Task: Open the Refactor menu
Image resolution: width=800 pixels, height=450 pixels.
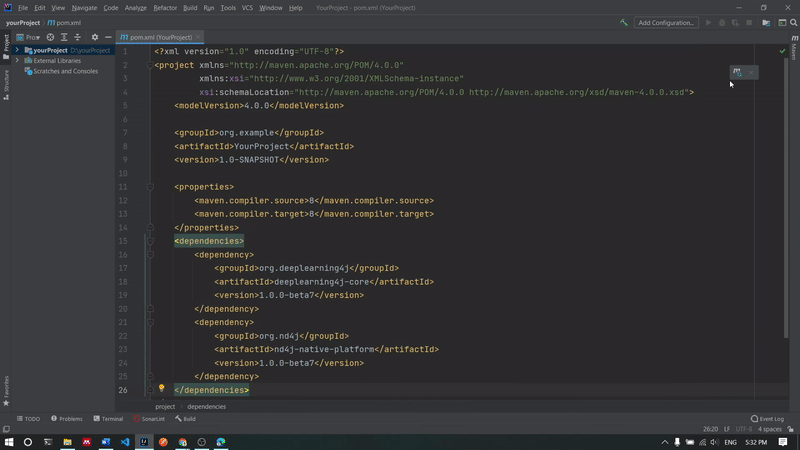Action: (165, 8)
